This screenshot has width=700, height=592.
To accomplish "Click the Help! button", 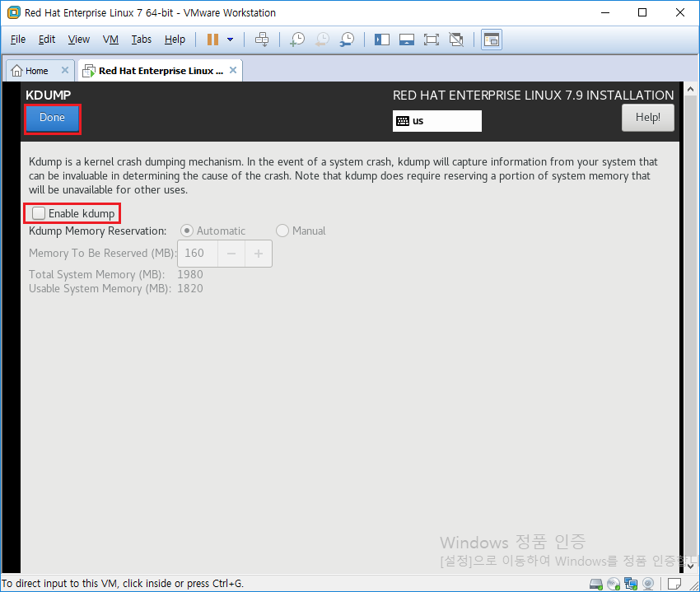I will (648, 118).
